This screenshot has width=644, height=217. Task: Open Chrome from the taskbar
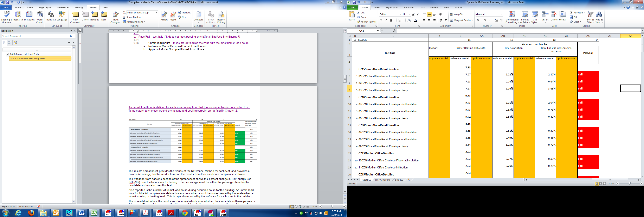(185, 213)
